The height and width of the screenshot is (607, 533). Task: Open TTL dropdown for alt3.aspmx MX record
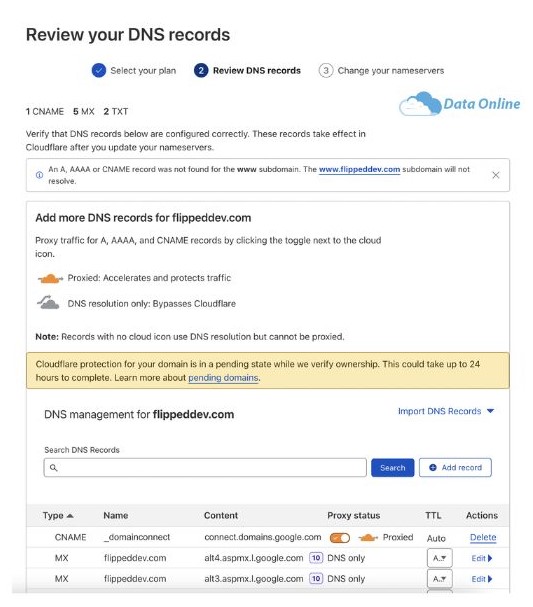[x=439, y=579]
